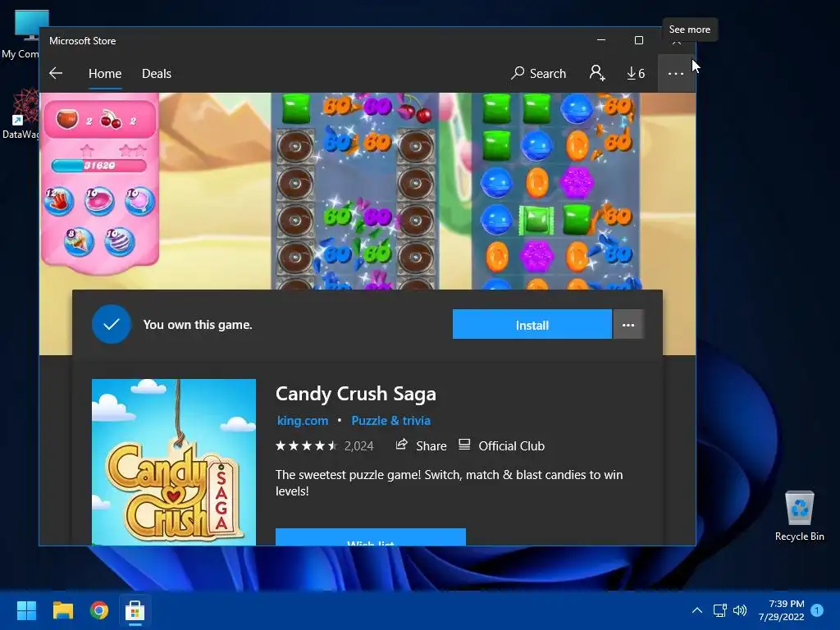840x630 pixels.
Task: Select the Recycle Bin desktop icon
Action: [x=799, y=516]
